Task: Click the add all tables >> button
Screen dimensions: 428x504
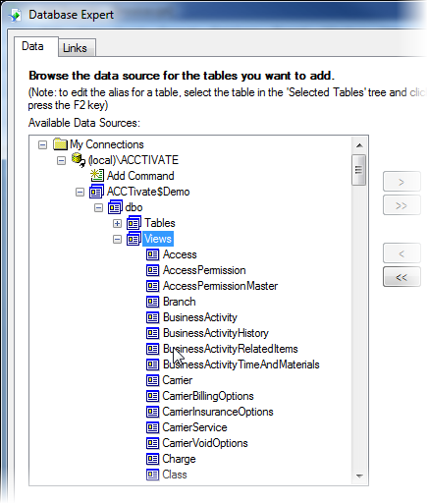Action: tap(401, 205)
